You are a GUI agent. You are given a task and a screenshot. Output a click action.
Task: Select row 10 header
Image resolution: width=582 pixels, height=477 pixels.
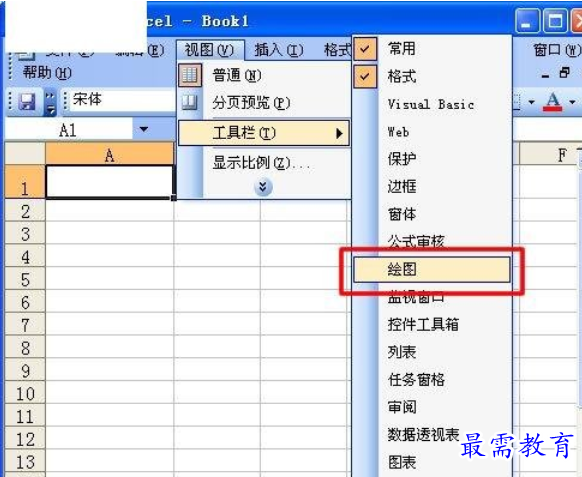25,393
